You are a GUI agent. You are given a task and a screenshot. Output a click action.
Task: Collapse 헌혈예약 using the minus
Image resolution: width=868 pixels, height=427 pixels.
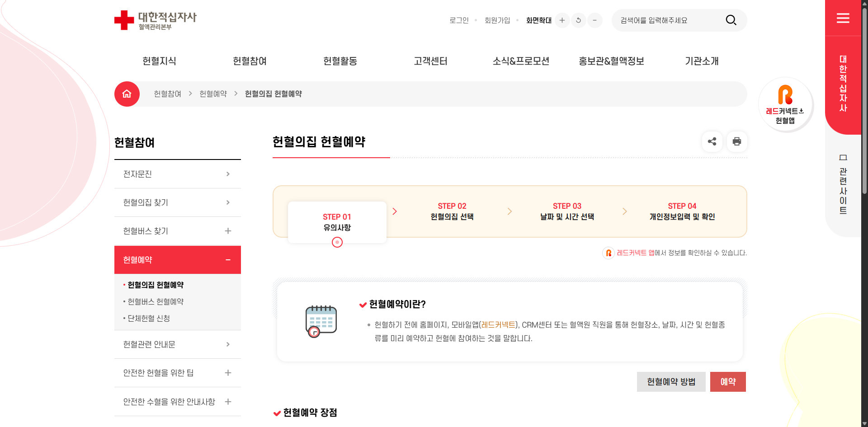pyautogui.click(x=228, y=260)
